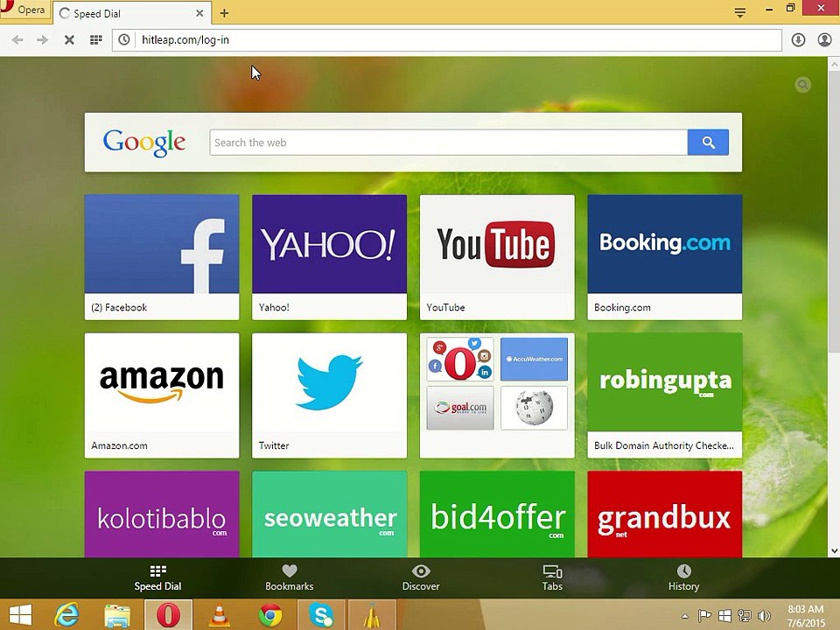Open the grandbux speed dial tile

click(665, 514)
